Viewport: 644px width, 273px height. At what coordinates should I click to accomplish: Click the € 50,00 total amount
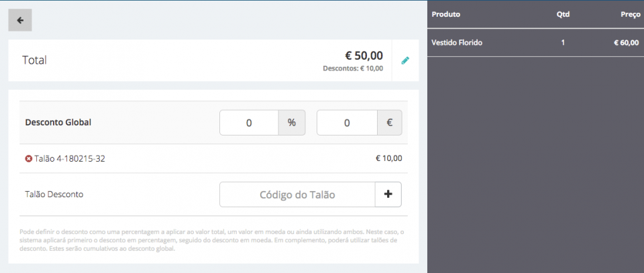tap(364, 55)
